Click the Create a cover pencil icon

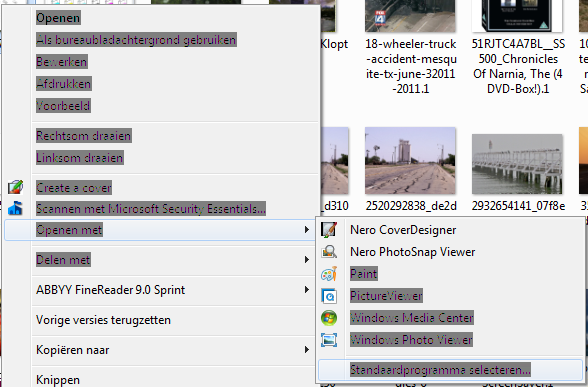tap(15, 187)
